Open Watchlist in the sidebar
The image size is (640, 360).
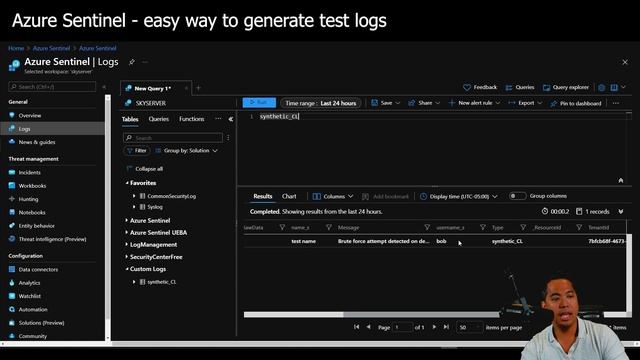point(29,296)
